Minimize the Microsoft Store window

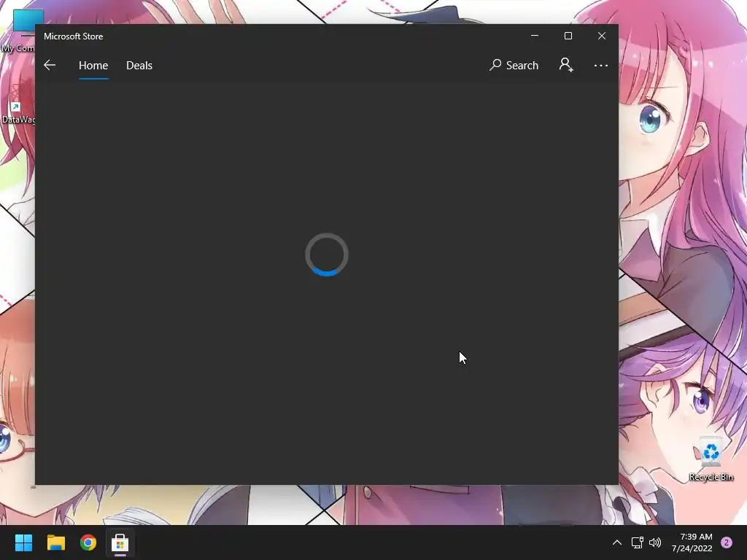[535, 36]
